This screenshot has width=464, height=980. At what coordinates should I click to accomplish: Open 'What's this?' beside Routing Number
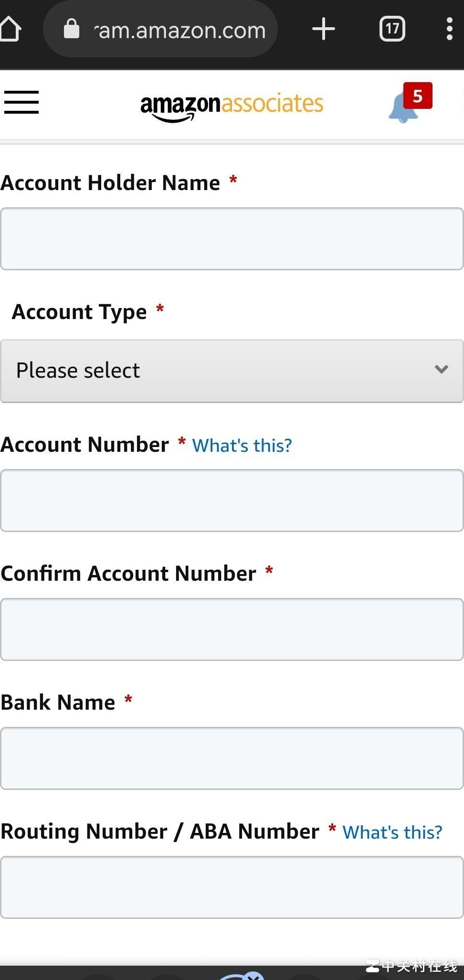pyautogui.click(x=392, y=832)
